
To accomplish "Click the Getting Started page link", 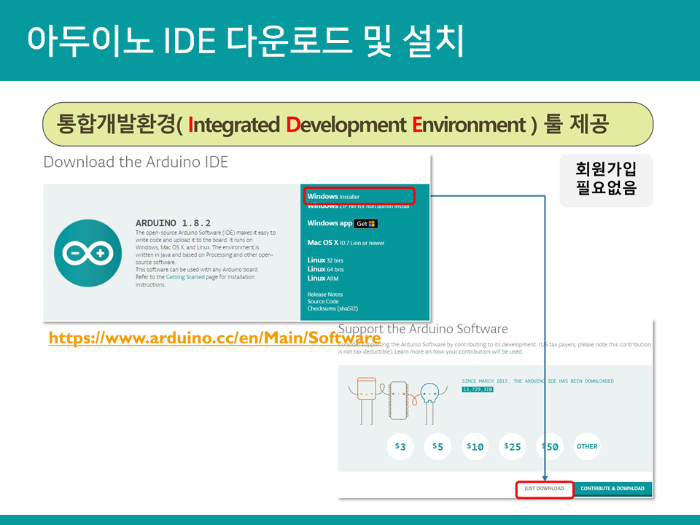I will [x=185, y=277].
